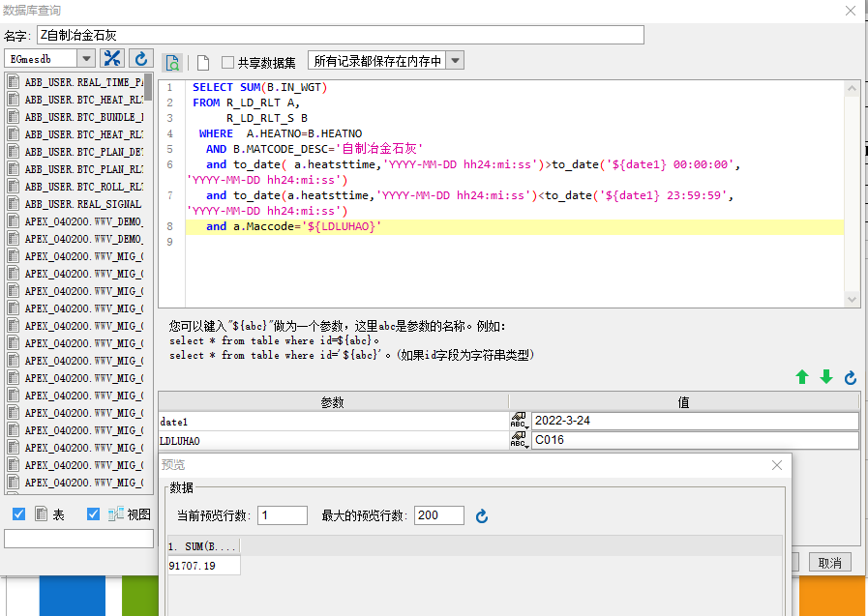This screenshot has width=868, height=616.
Task: Click the table icon of ABB_USER.REAL_SIGNAL row
Action: [14, 203]
